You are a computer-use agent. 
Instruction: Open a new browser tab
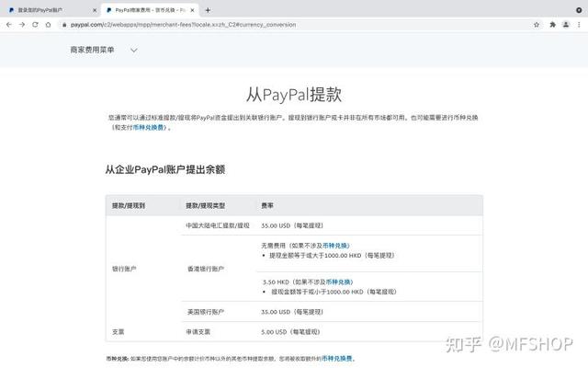208,10
